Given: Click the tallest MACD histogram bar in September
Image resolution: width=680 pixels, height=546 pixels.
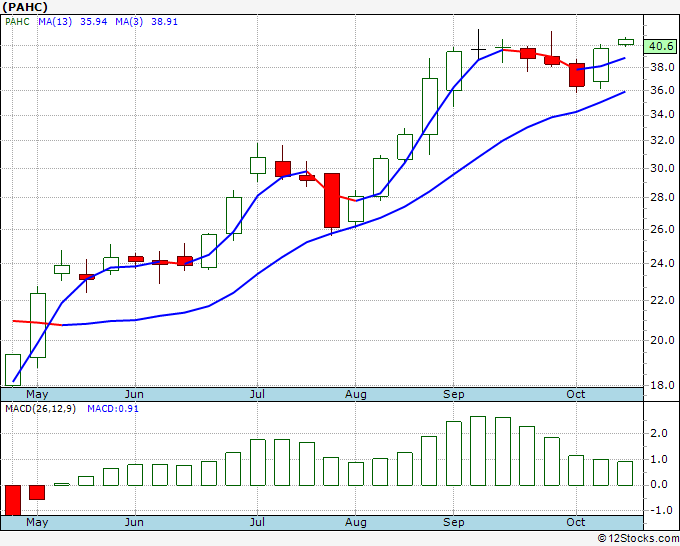Looking at the screenshot, I should coord(478,451).
